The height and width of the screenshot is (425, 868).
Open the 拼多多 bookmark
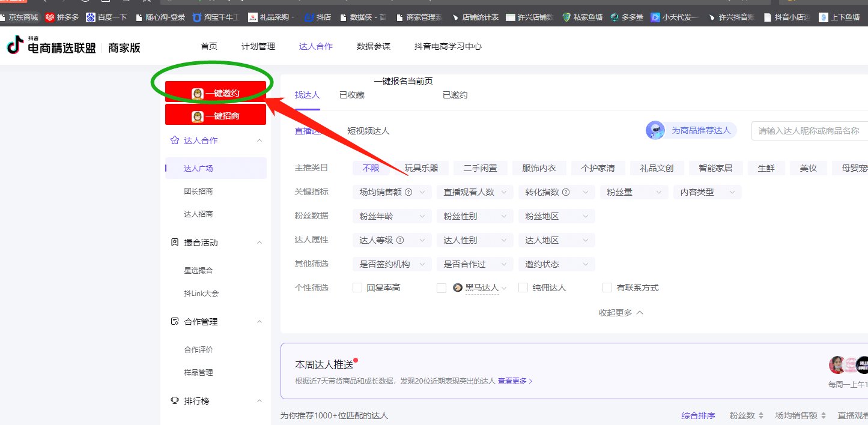point(62,17)
